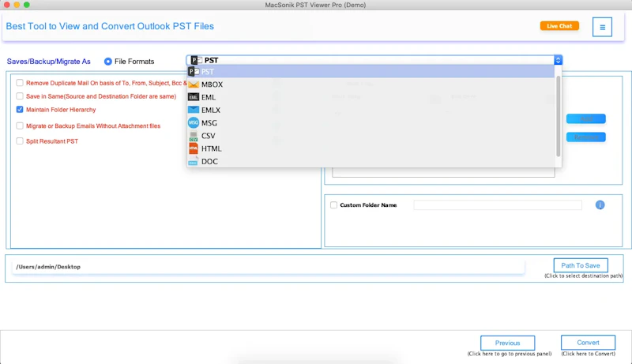The image size is (632, 364).
Task: Select EMLX in the dropdown list
Action: tap(371, 110)
